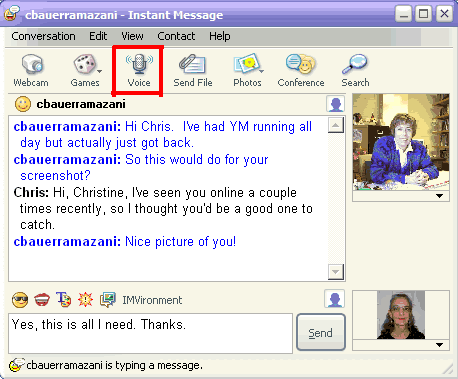Open the IMVironment selector
This screenshot has width=458, height=379.
141,300
